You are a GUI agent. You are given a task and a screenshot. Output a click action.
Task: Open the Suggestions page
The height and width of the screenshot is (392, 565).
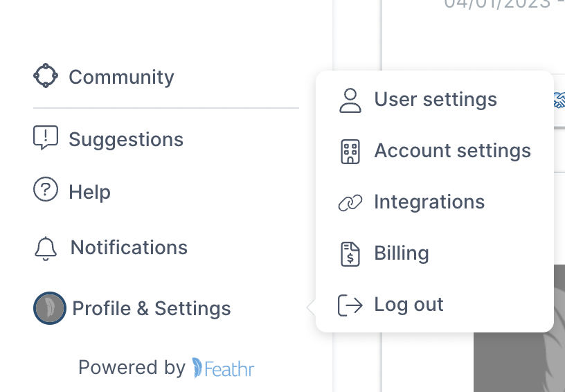point(126,139)
